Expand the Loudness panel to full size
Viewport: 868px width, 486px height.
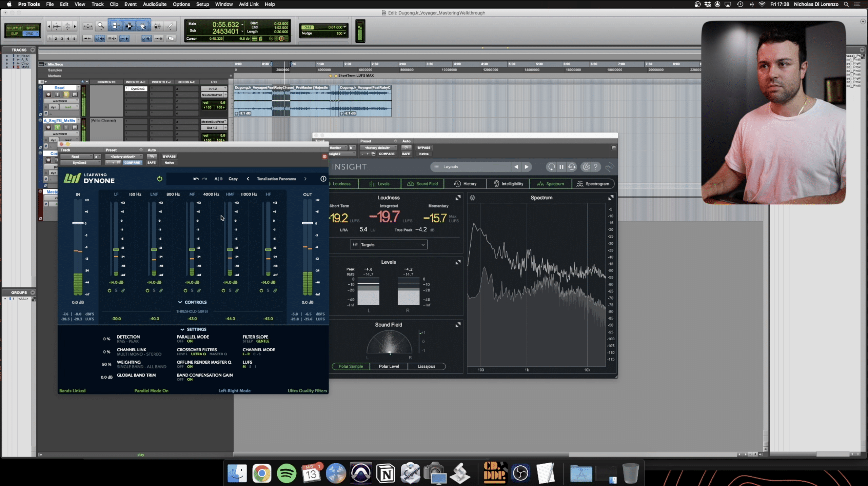tap(458, 198)
